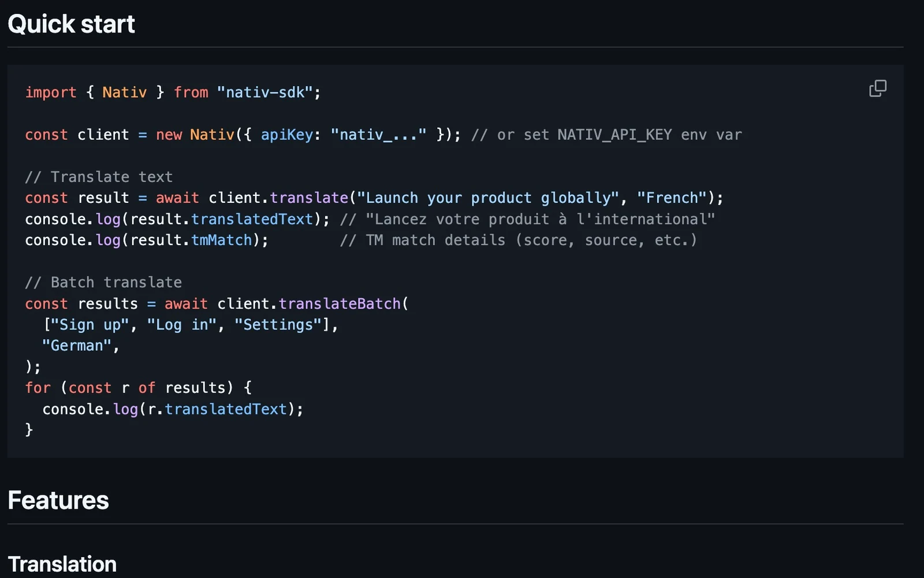Click the "French" string argument
924x578 pixels.
tap(672, 198)
